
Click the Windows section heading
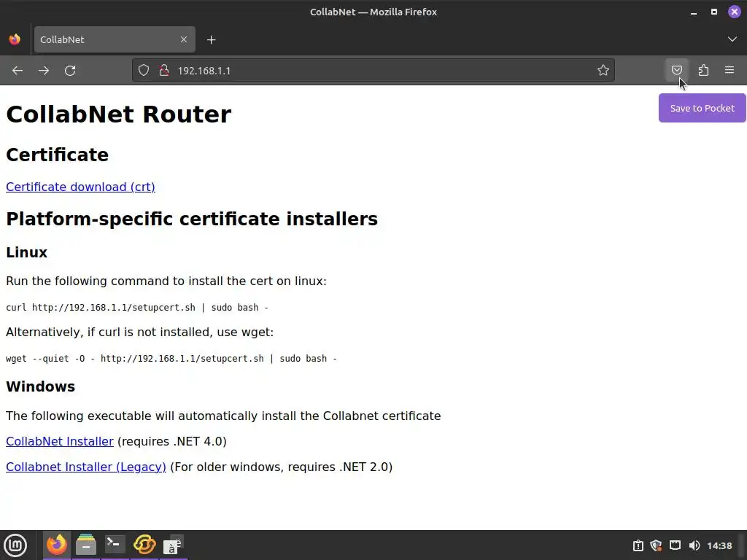(x=41, y=386)
